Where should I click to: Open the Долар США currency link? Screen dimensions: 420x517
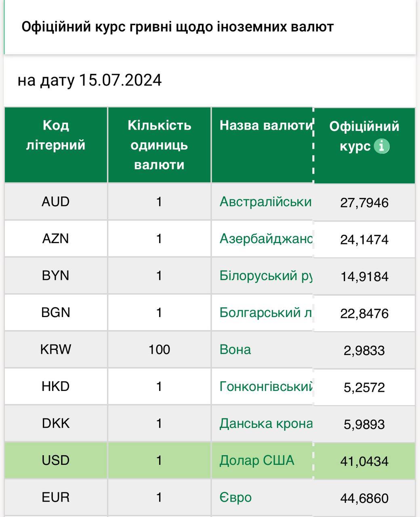257,460
